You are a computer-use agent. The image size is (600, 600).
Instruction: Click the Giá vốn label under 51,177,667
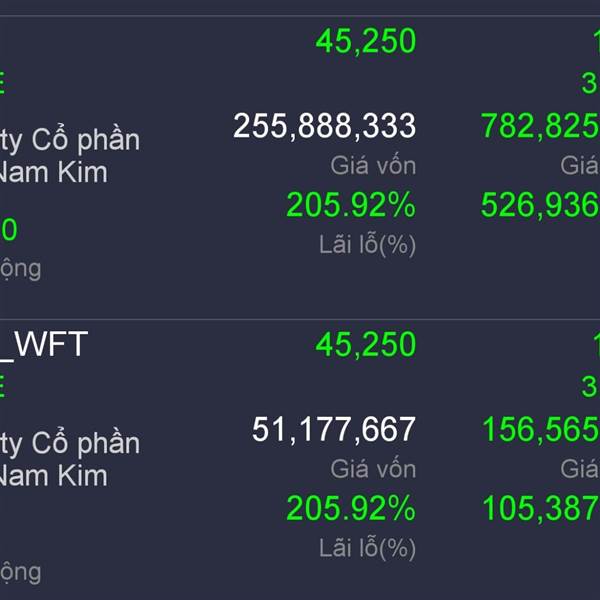tap(373, 469)
